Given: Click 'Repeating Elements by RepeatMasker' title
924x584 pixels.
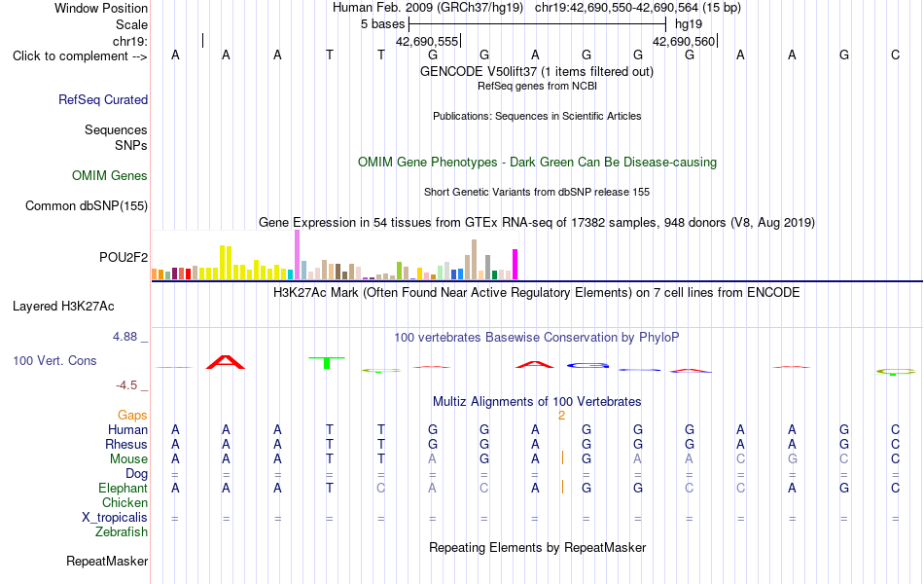Looking at the screenshot, I should (538, 547).
